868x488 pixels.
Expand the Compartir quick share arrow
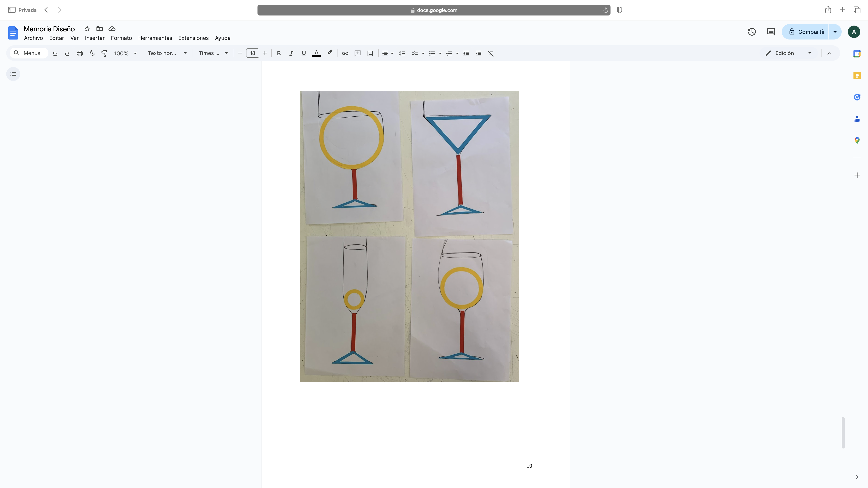click(835, 32)
